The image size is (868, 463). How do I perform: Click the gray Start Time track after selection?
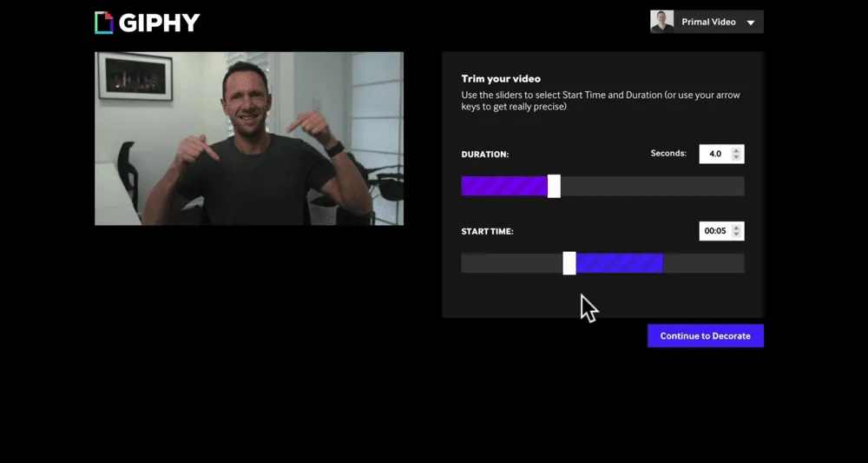pos(704,263)
